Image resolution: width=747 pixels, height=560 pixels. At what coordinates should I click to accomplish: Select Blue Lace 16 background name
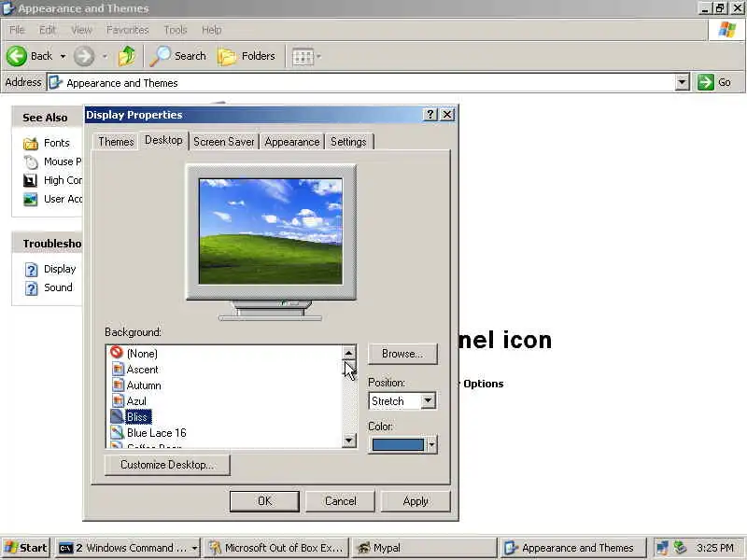[156, 433]
